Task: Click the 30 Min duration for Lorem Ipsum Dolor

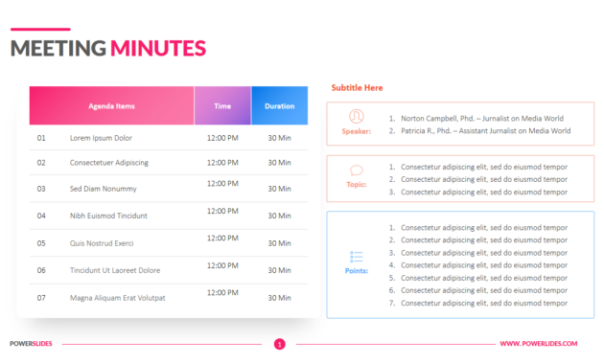Action: pos(280,138)
